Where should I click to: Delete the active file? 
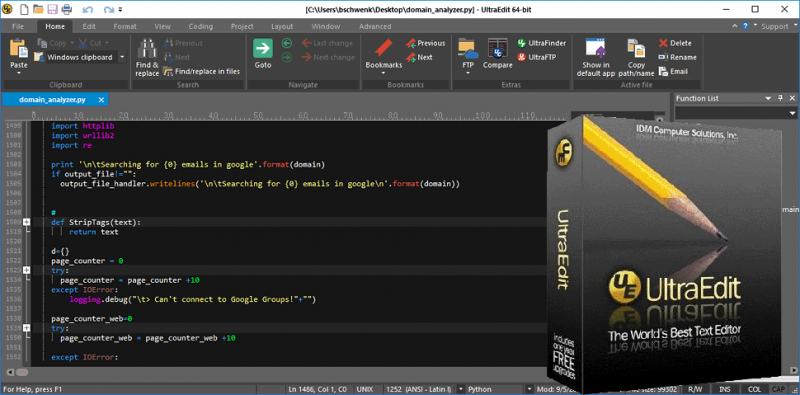[x=675, y=43]
